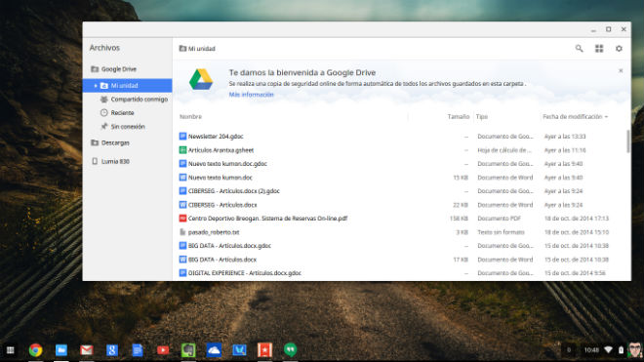The width and height of the screenshot is (644, 362).
Task: Open Google Docs from the shelf
Action: (x=138, y=350)
